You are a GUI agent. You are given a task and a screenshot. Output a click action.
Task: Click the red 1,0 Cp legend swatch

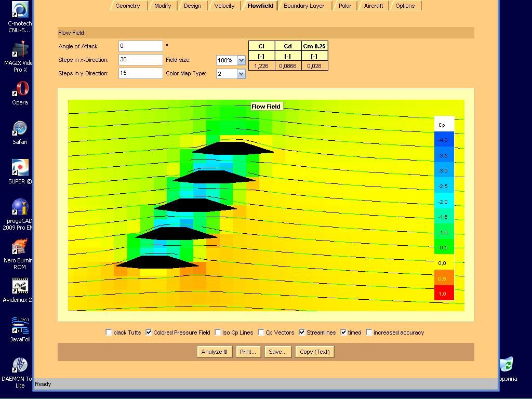point(444,294)
